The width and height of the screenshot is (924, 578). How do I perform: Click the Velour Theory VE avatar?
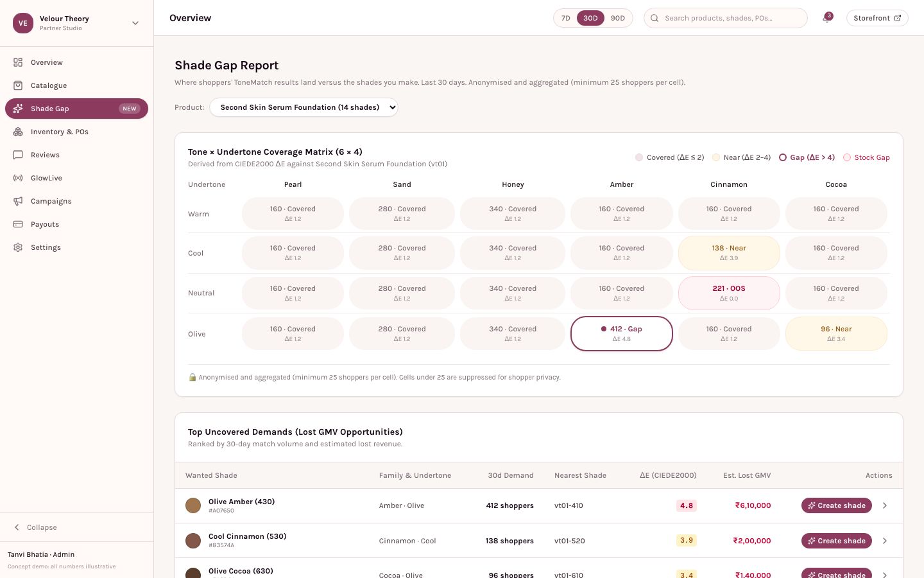coord(23,23)
